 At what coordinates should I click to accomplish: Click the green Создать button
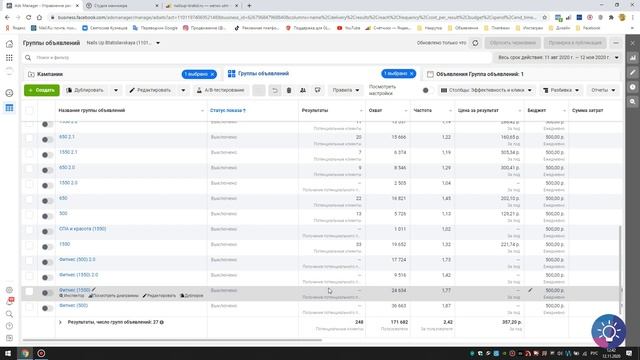[42, 90]
